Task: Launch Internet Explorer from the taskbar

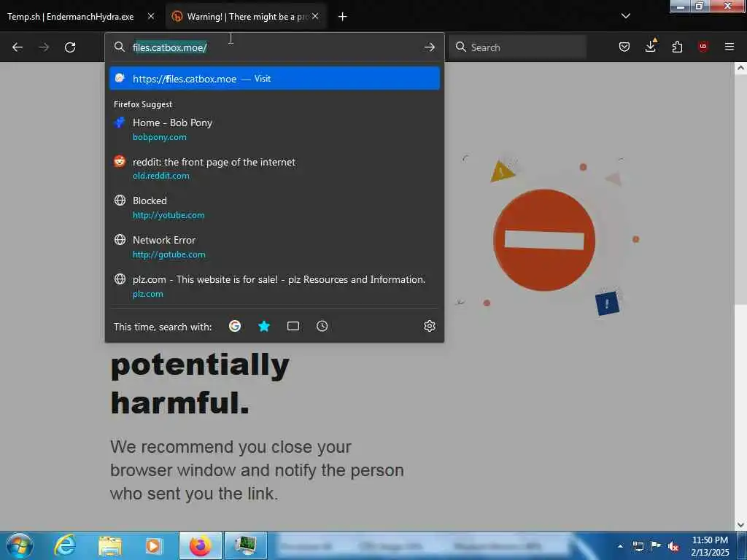Action: coord(65,545)
